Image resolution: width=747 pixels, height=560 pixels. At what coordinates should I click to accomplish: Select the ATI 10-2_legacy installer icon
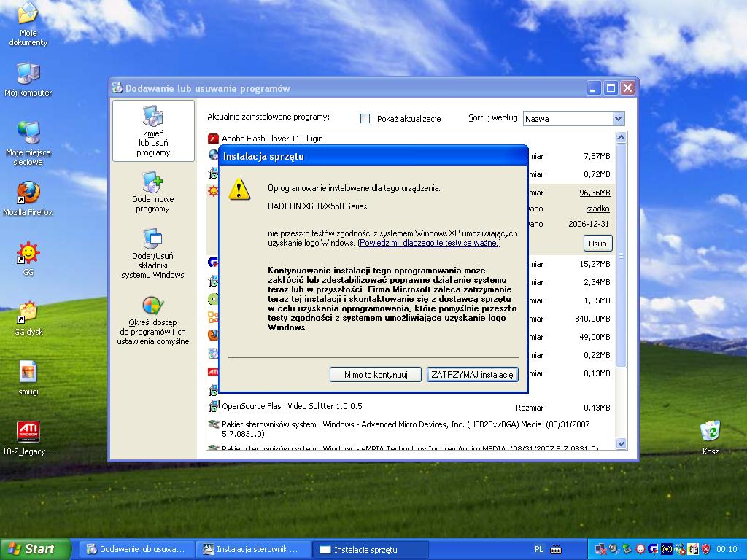(28, 438)
